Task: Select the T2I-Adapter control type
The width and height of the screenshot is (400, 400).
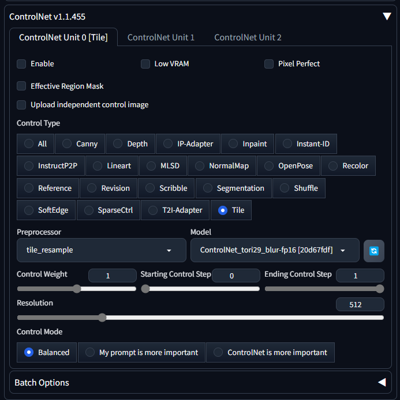Action: coord(175,210)
